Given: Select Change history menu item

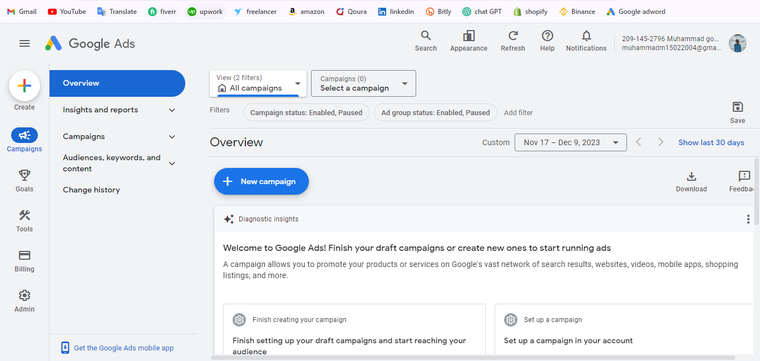Looking at the screenshot, I should point(91,190).
